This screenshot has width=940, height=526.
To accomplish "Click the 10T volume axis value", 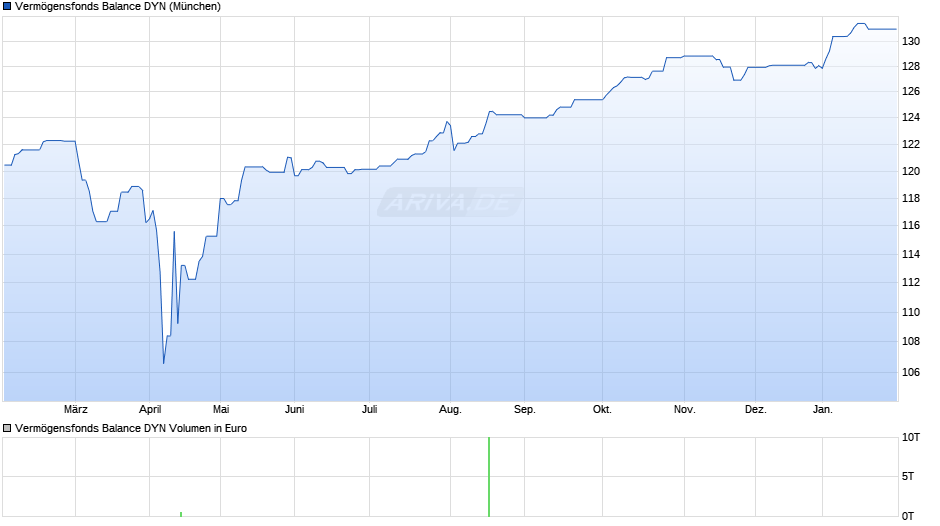I will pos(911,438).
